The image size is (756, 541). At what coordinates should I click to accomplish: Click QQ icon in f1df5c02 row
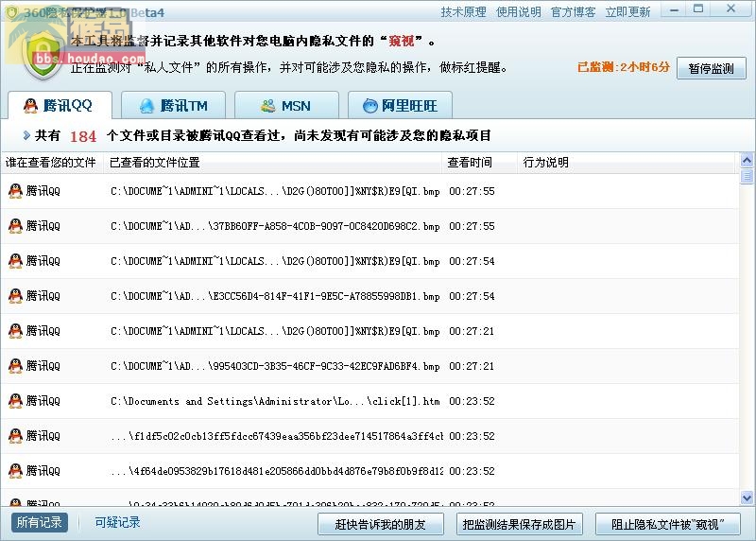15,436
